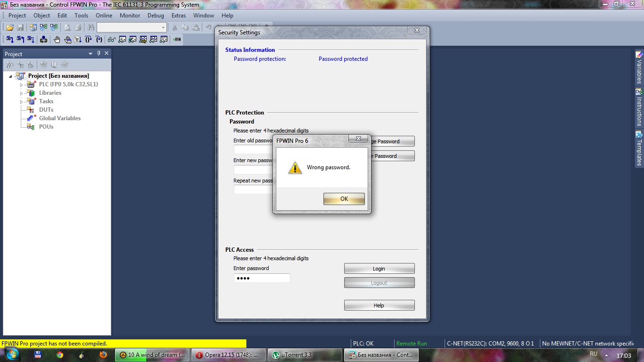The height and width of the screenshot is (362, 644).
Task: Switch to Opera 12.15 taskbar window
Action: pos(228,355)
